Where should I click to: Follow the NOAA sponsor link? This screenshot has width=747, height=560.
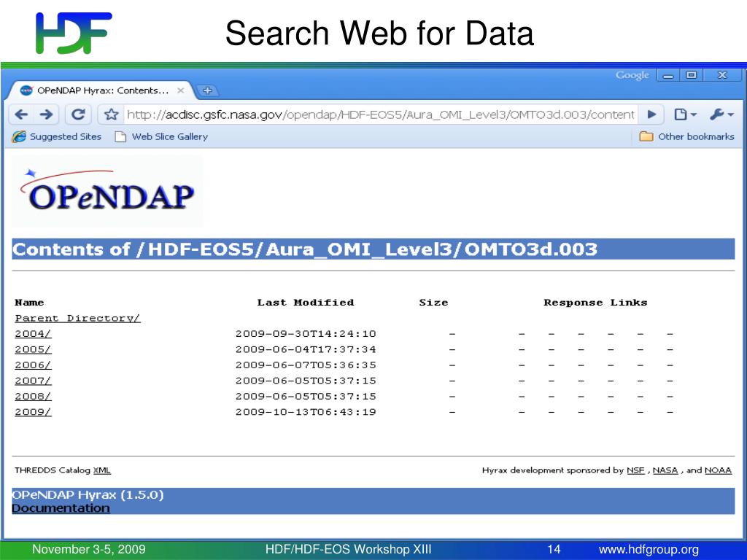(x=718, y=470)
